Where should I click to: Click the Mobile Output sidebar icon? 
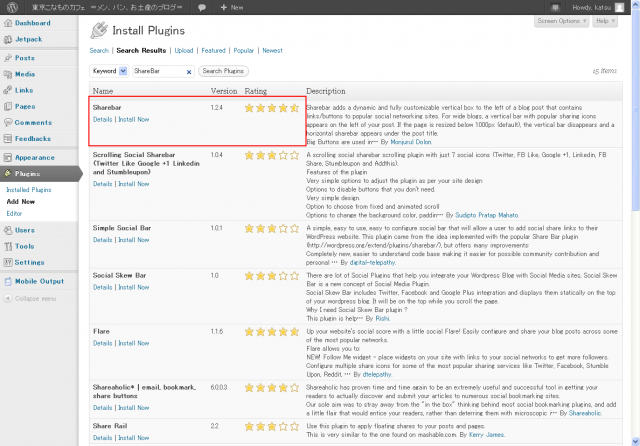point(8,281)
